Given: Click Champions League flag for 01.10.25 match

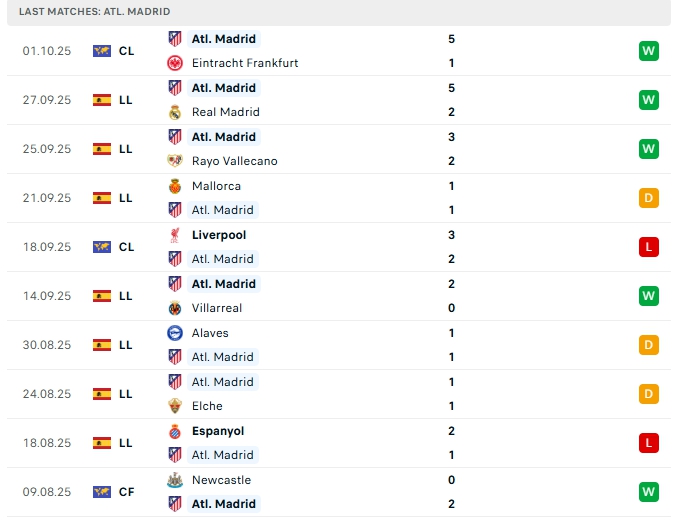Looking at the screenshot, I should pos(101,51).
